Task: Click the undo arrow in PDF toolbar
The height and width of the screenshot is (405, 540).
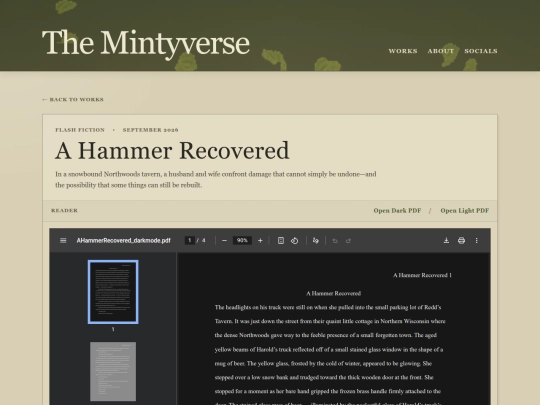Action: tap(335, 240)
